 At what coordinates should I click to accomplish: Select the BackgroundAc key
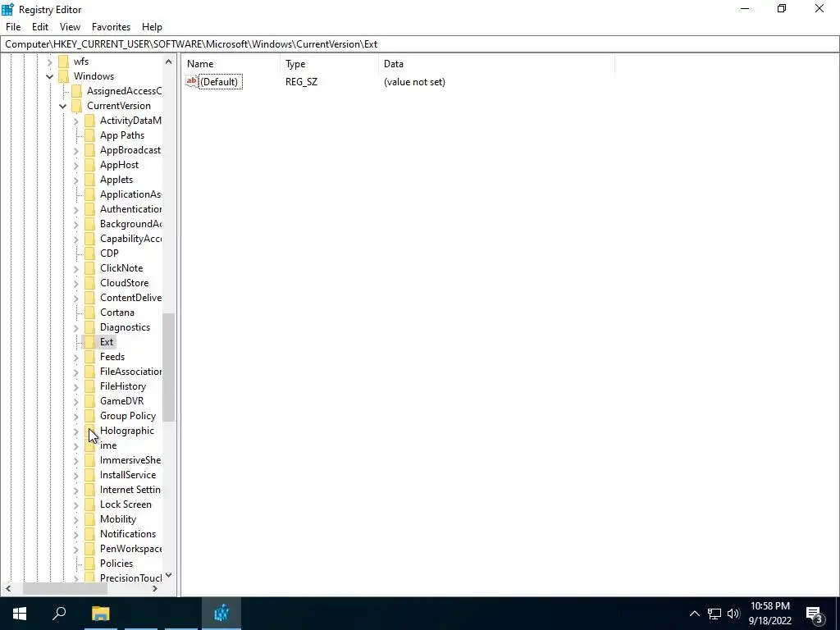pyautogui.click(x=130, y=224)
